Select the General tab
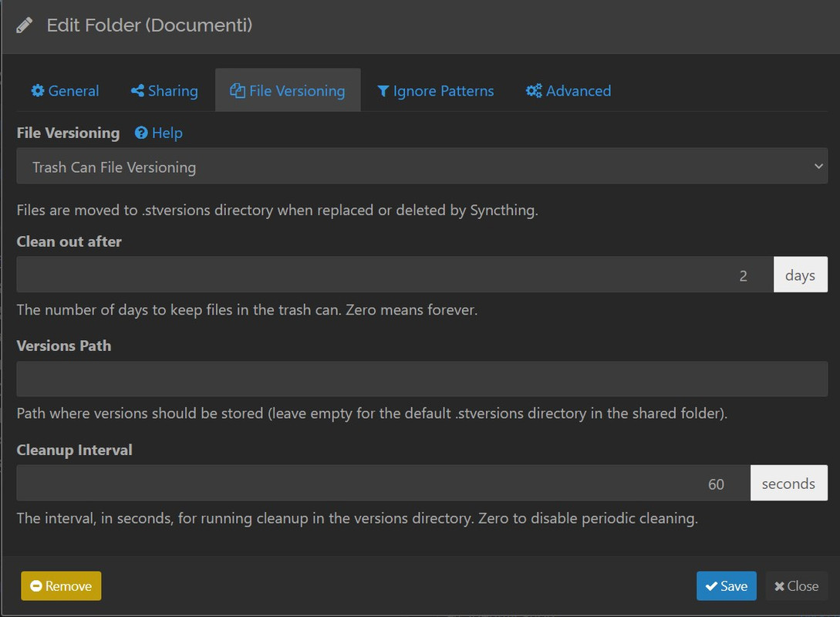This screenshot has height=617, width=840. 65,91
